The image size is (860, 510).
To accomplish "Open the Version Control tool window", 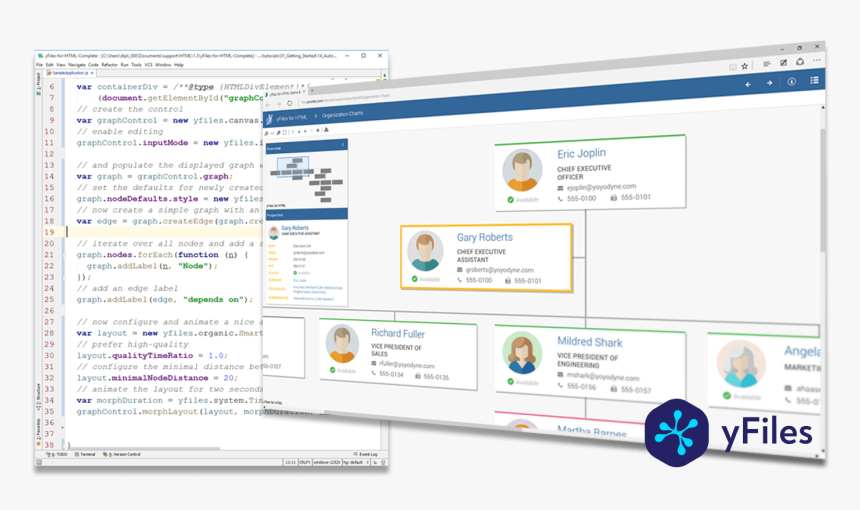I will pos(122,455).
